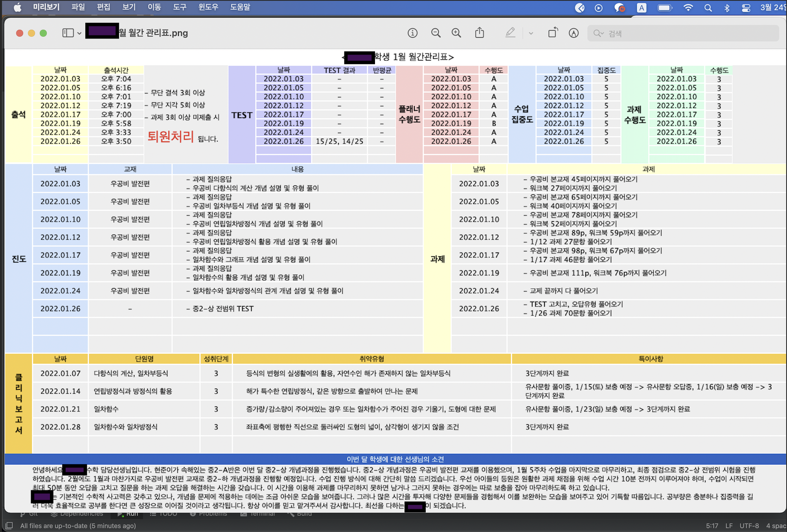This screenshot has height=532, width=787.
Task: Click the Spotlight search icon in menu bar
Action: pyautogui.click(x=708, y=8)
